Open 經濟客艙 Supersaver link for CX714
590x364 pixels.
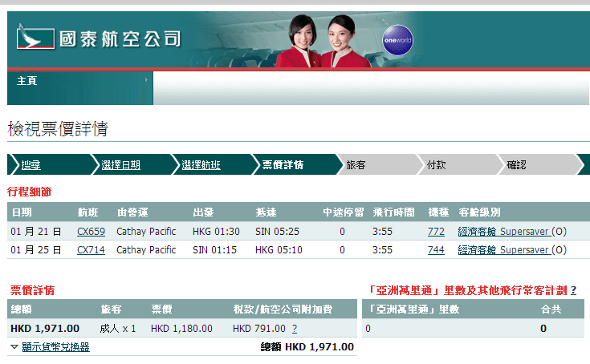(x=503, y=250)
